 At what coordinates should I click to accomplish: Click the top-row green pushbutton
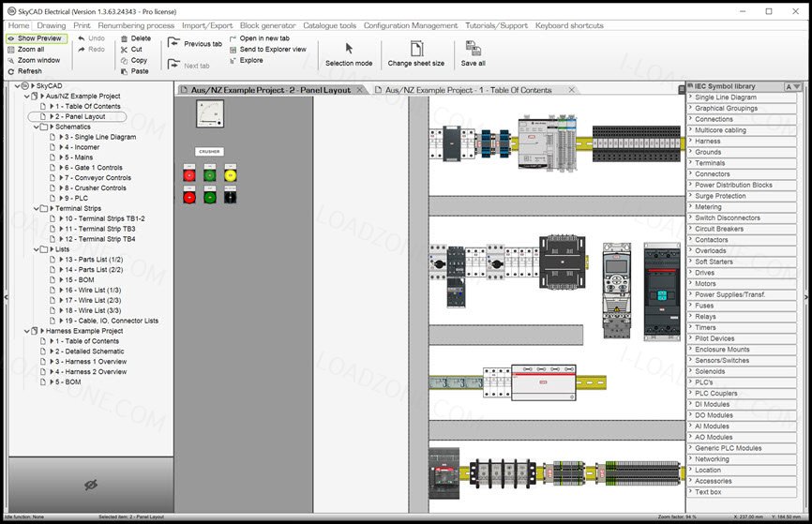pyautogui.click(x=210, y=175)
